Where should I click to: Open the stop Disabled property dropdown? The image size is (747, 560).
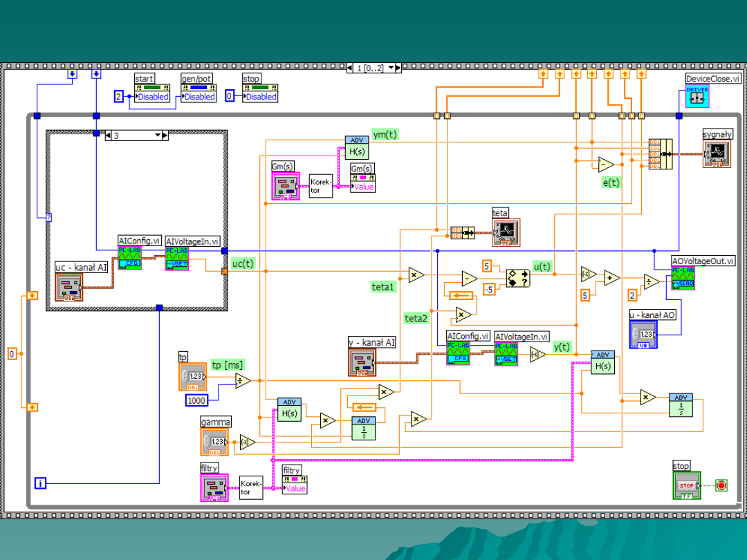(x=261, y=97)
